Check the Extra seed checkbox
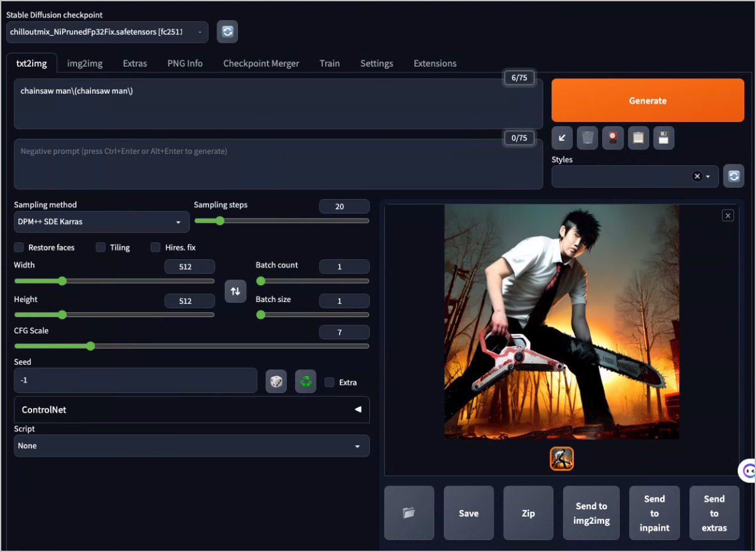Screen dimensions: 756x552 [329, 382]
